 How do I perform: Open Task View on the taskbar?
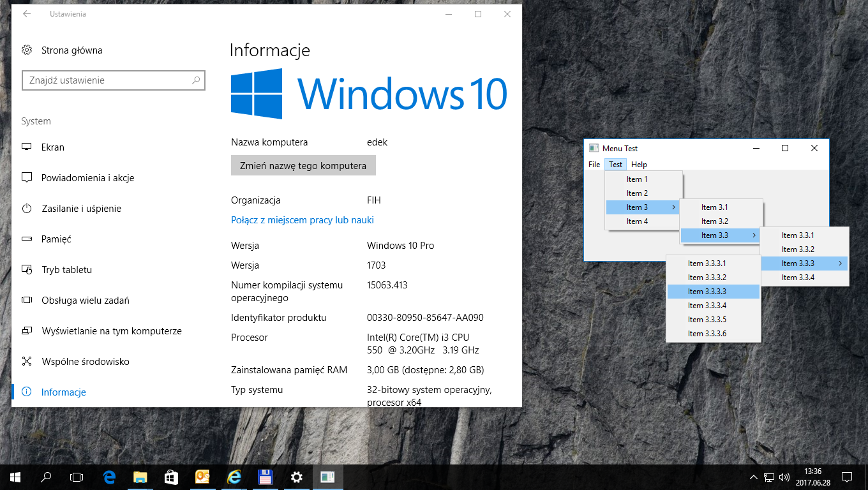(x=77, y=477)
